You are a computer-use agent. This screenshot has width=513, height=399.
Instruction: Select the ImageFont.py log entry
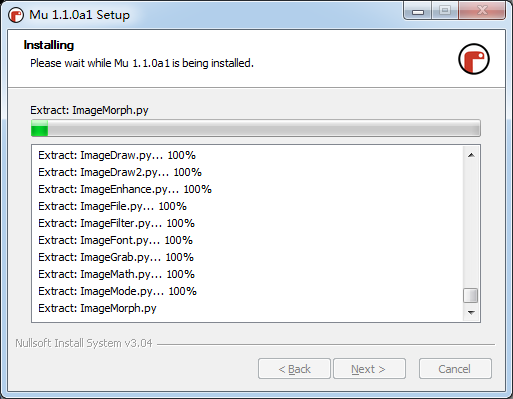pyautogui.click(x=115, y=240)
